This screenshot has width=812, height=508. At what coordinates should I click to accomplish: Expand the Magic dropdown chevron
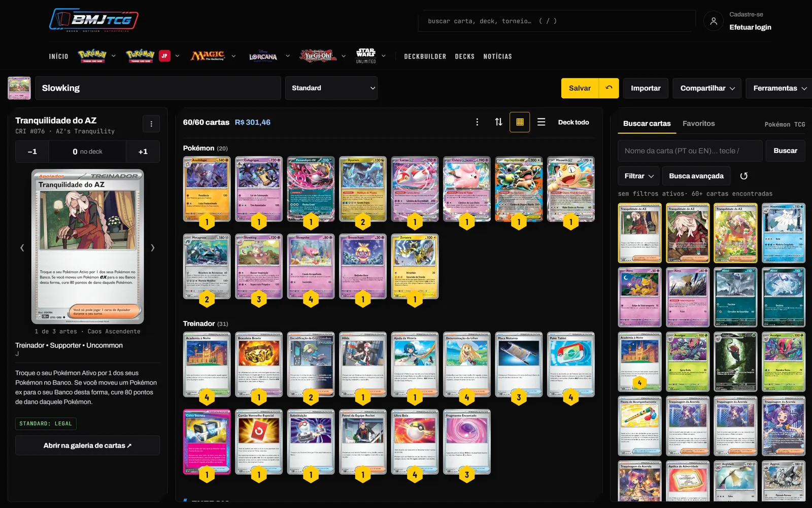click(x=233, y=56)
